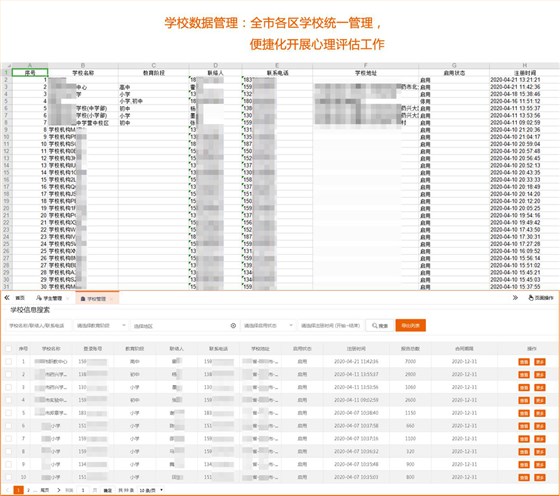Click table header 报告总数
The image size is (560, 496).
click(x=410, y=349)
